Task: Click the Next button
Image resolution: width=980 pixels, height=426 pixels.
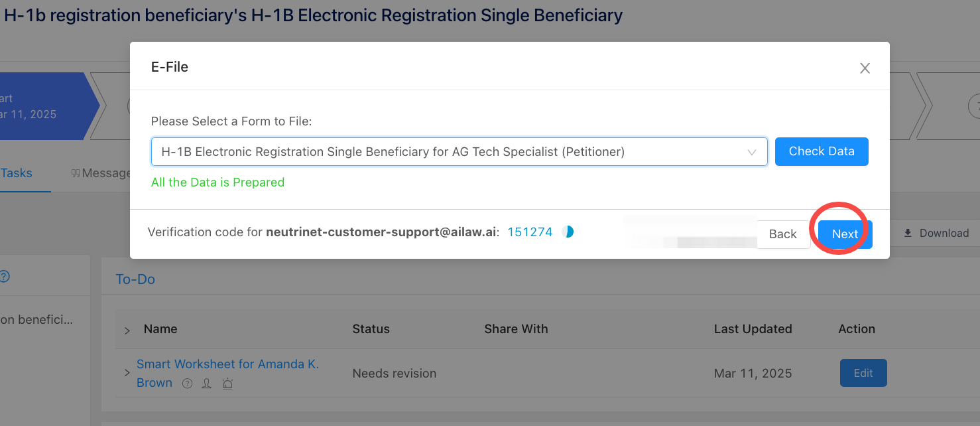Action: tap(845, 234)
